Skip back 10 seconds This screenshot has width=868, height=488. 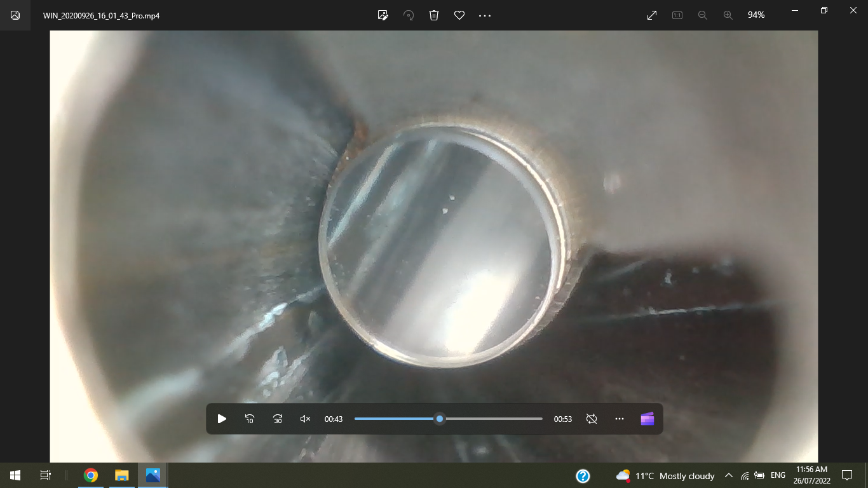pos(250,419)
